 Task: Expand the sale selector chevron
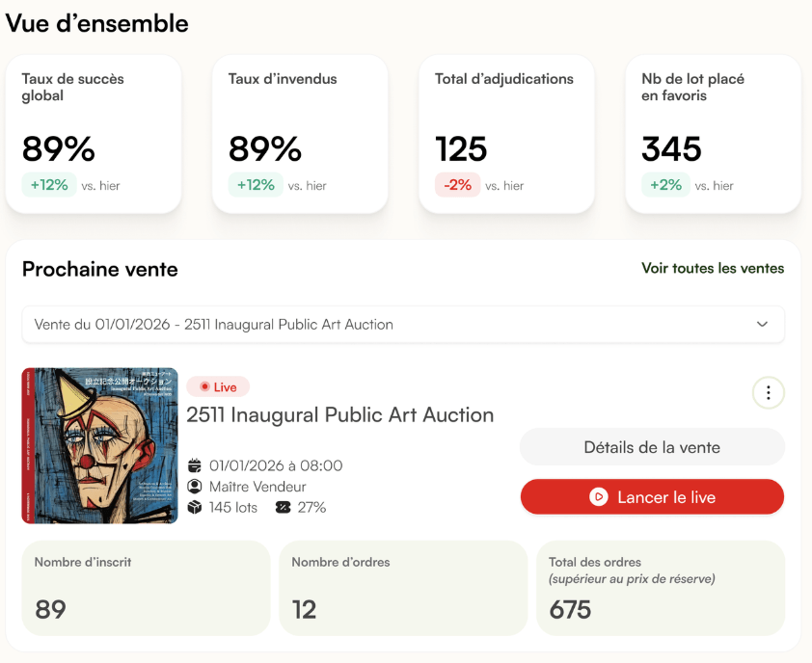coord(762,325)
